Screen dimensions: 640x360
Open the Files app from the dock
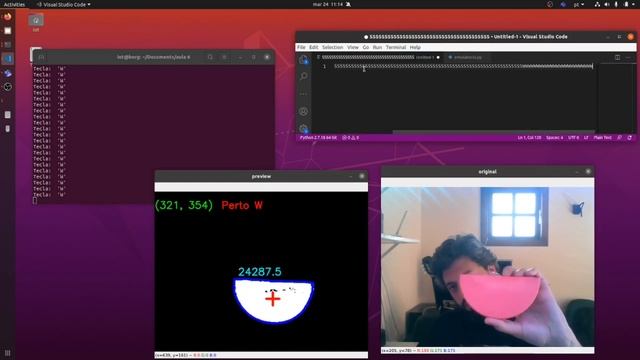pos(7,31)
